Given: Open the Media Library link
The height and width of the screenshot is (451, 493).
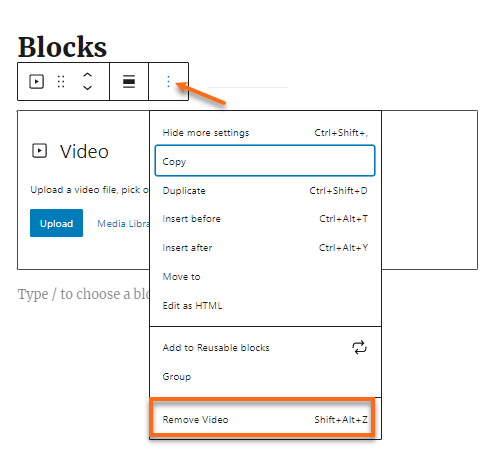Looking at the screenshot, I should [x=123, y=224].
